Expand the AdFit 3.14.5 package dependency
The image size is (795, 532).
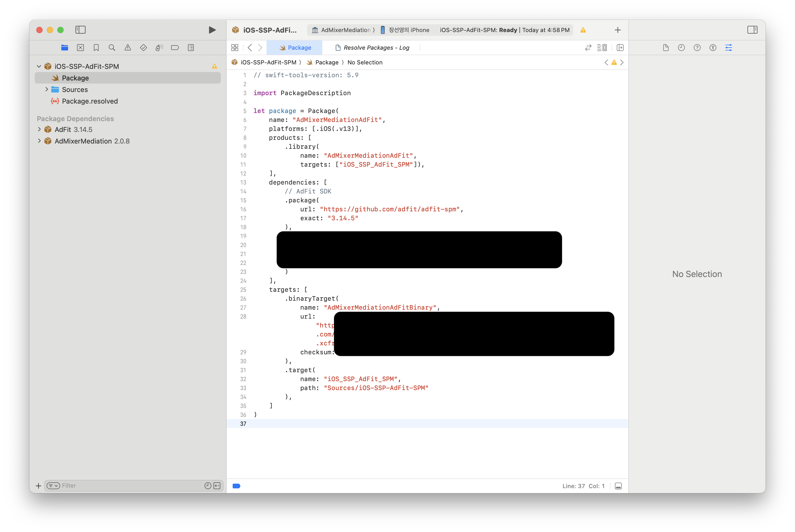(x=39, y=129)
